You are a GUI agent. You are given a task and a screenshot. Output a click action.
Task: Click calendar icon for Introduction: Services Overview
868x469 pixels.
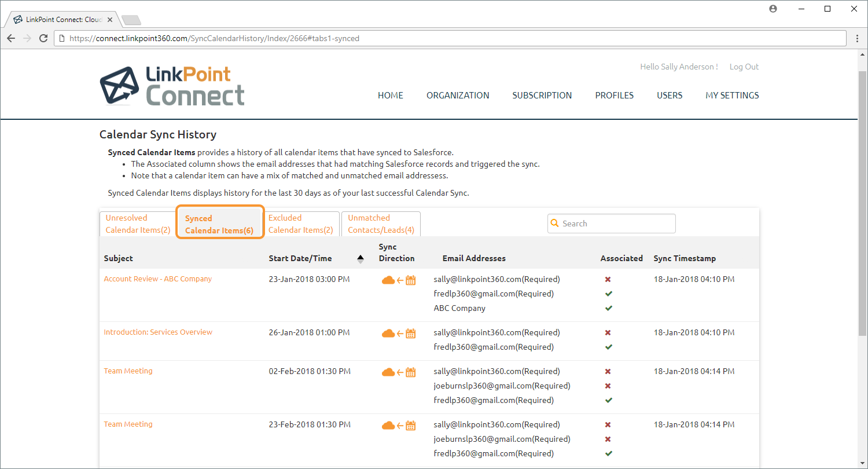[x=411, y=334]
